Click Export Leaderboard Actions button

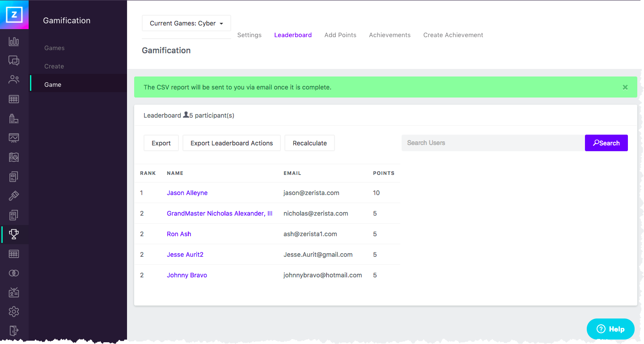tap(232, 143)
